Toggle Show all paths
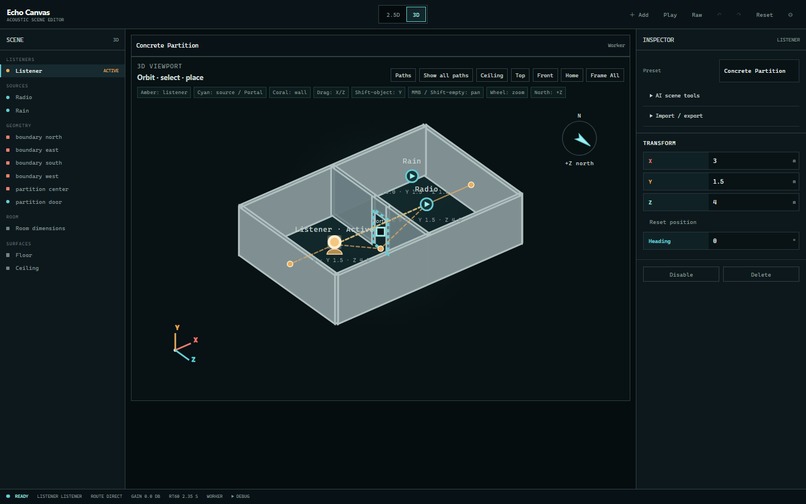Screen dimensions: 806x504 point(446,76)
